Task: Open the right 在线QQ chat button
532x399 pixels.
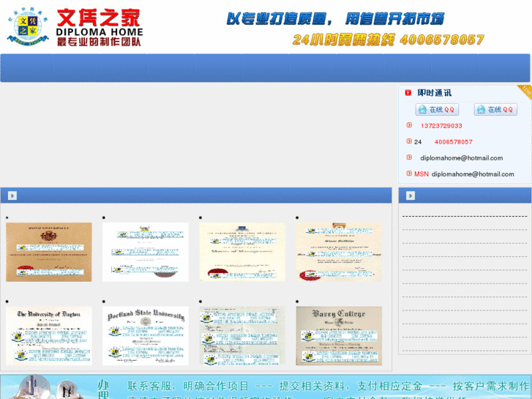Action: [x=495, y=109]
